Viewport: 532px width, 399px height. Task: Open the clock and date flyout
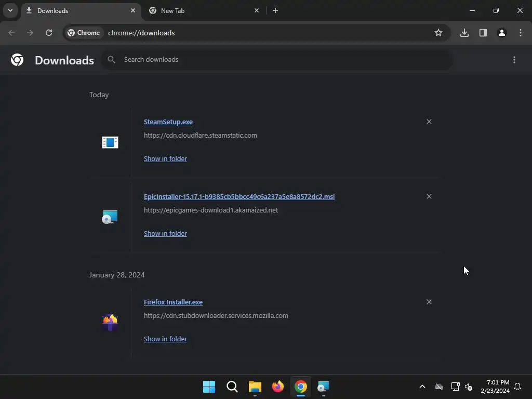click(495, 387)
